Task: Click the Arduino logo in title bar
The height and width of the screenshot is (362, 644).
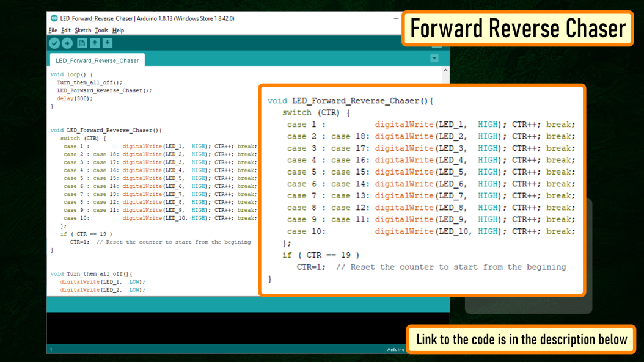Action: click(x=54, y=18)
